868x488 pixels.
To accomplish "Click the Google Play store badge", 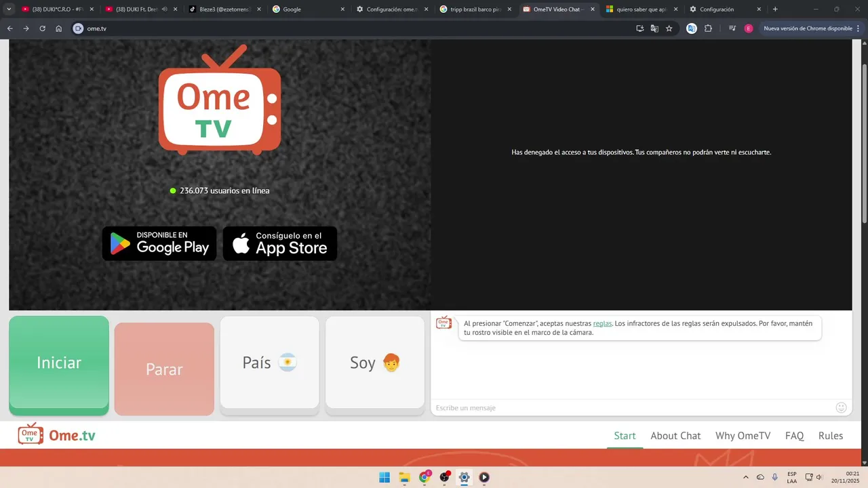I will point(159,243).
